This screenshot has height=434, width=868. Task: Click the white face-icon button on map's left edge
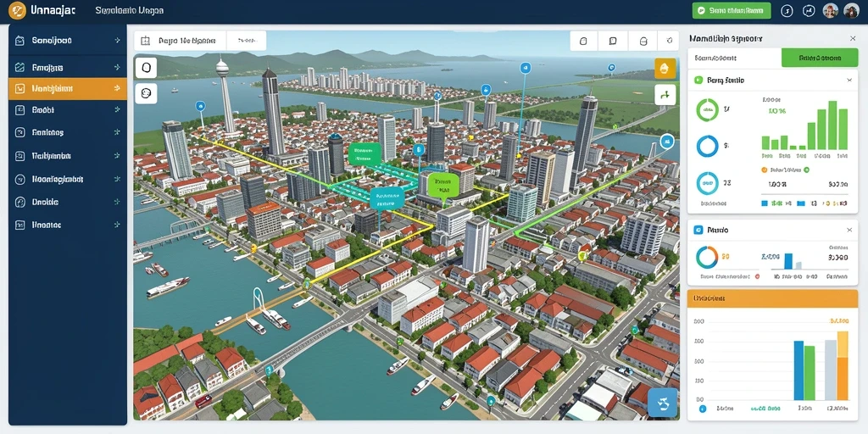tap(146, 93)
